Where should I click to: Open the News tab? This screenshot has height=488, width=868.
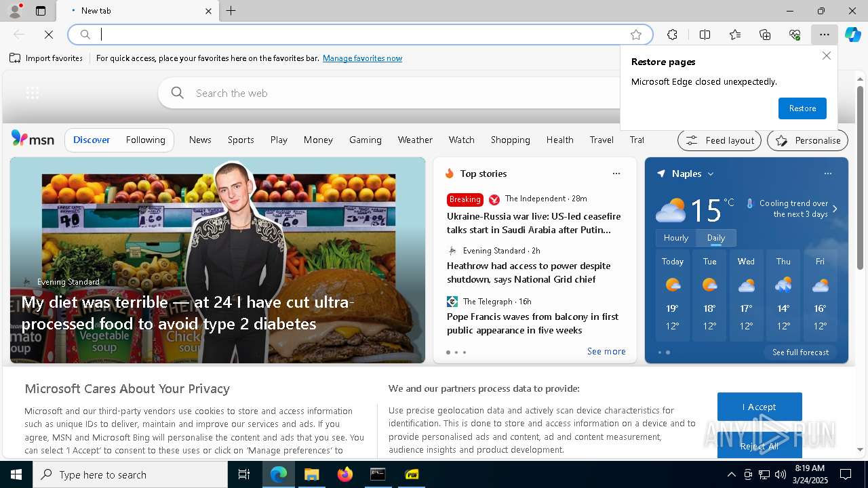tap(200, 140)
